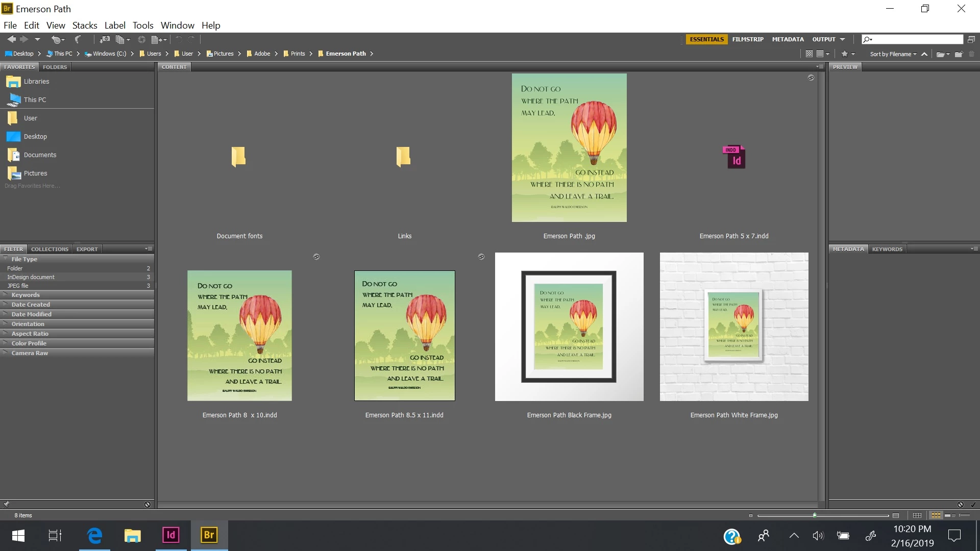980x551 pixels.
Task: Switch to Filmstrip workspace
Action: tap(747, 39)
